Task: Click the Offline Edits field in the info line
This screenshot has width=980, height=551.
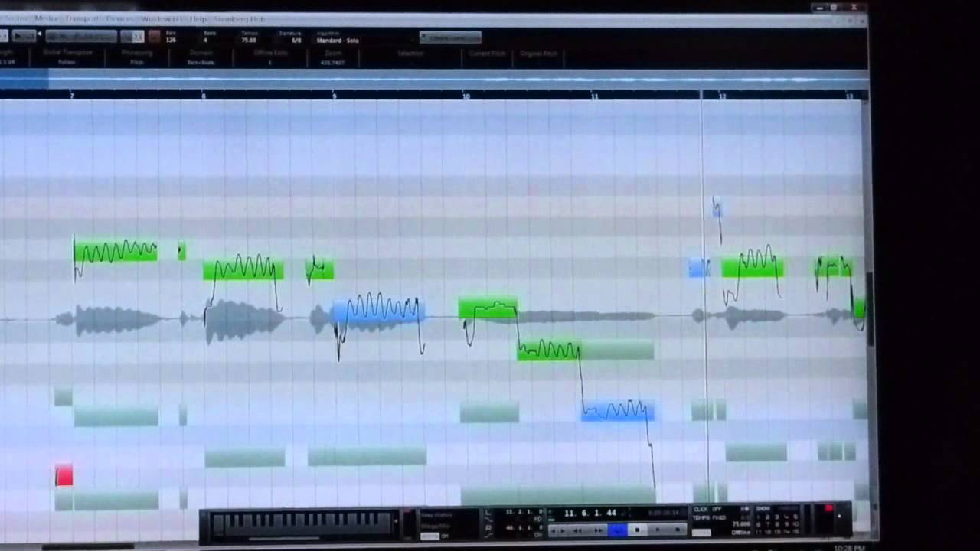Action: click(269, 57)
